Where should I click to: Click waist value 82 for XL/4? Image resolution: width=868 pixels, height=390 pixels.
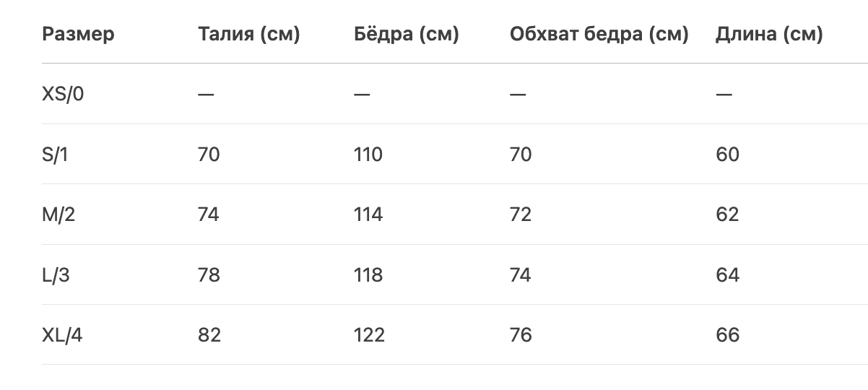[209, 335]
